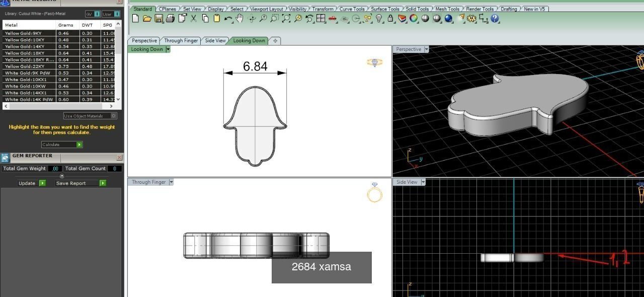Open Help with the question mark icon
Viewport: 644px width, 297px height.
click(495, 19)
